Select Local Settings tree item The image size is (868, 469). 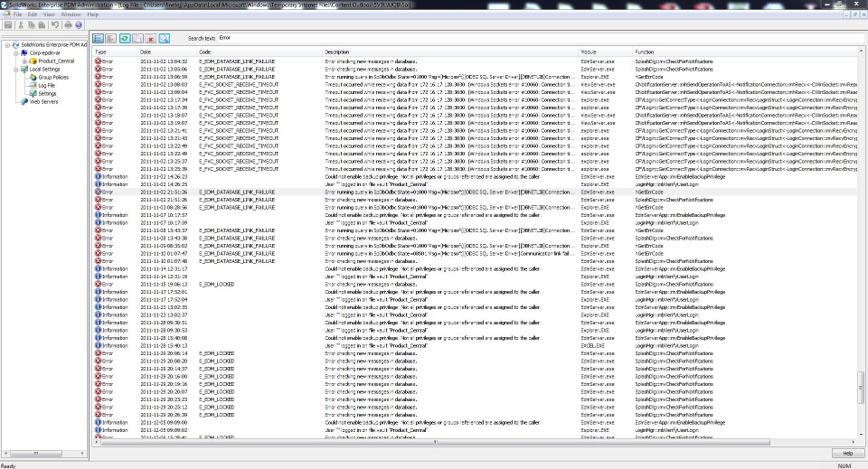click(x=44, y=70)
